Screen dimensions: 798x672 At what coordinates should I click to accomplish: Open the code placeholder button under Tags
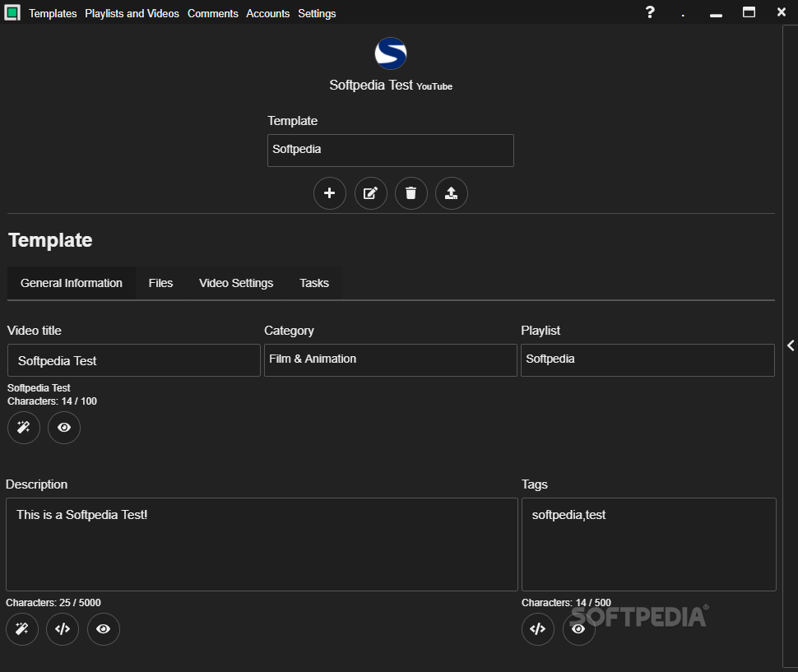click(x=538, y=629)
